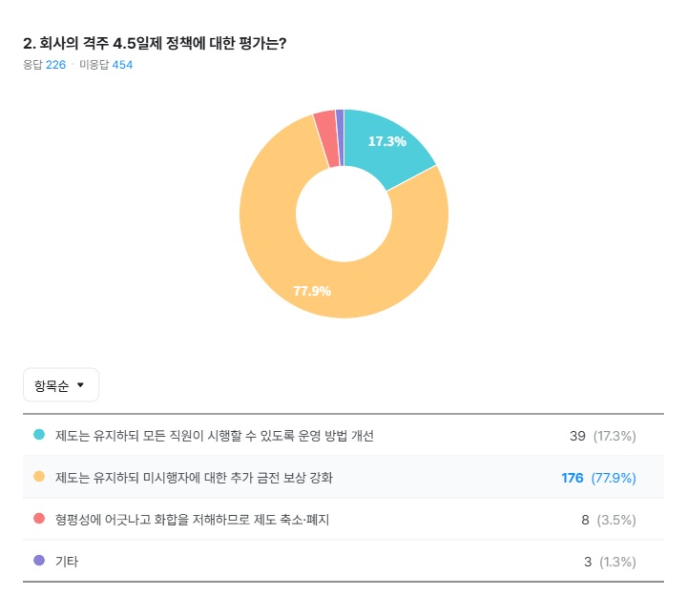The width and height of the screenshot is (687, 616).
Task: Click the teal legend dot for 운영 방법 개선
Action: pyautogui.click(x=39, y=435)
